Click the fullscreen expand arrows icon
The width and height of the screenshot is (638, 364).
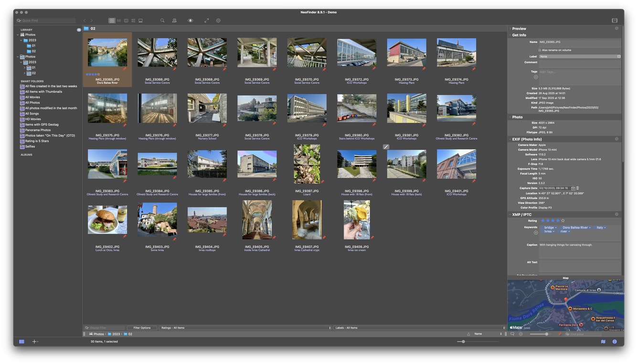point(206,21)
